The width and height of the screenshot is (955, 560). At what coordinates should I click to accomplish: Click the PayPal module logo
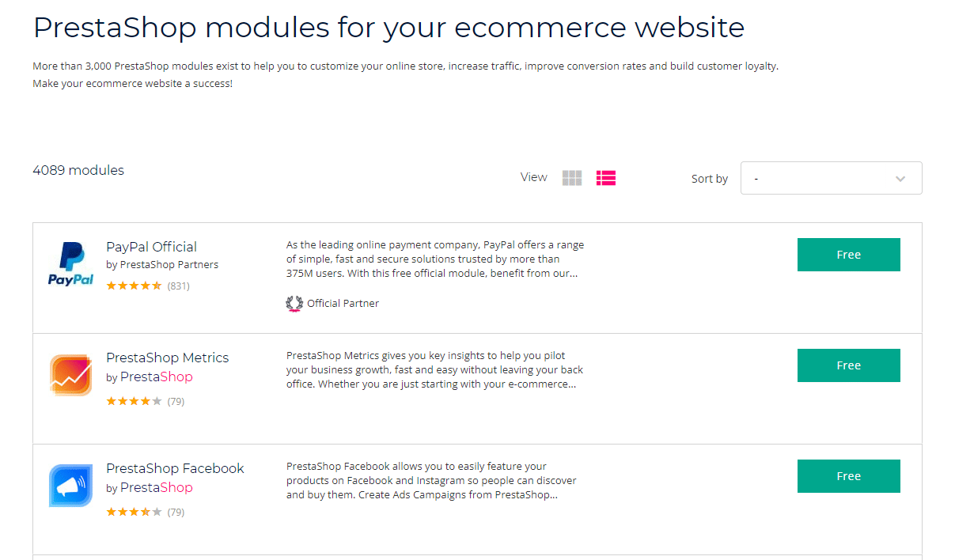(x=70, y=263)
